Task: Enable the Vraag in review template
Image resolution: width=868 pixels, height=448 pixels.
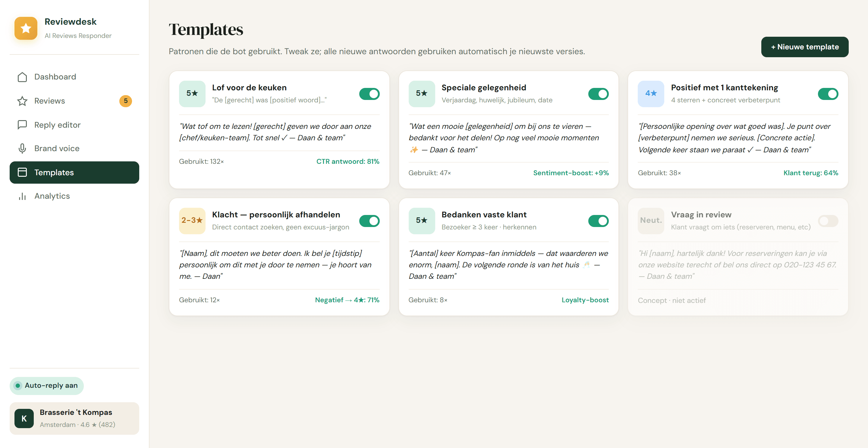Action: coord(828,221)
